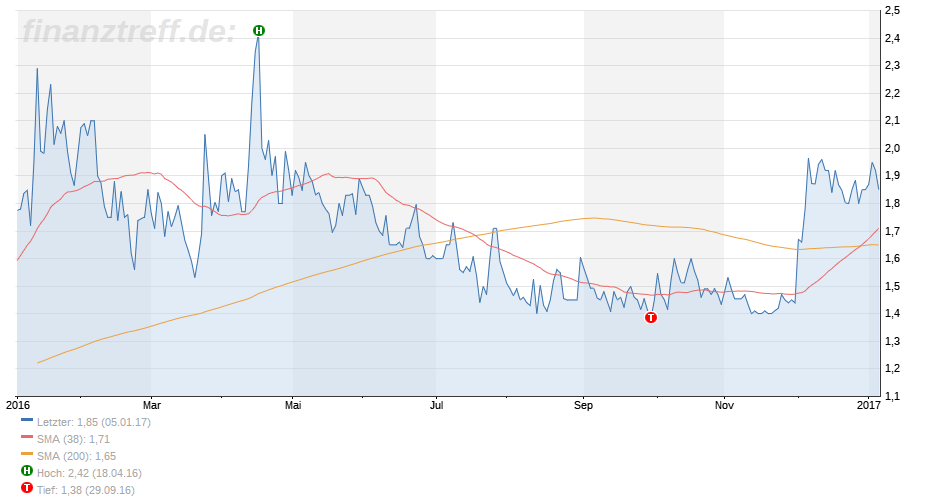
Task: Click the 'SMA (38): 1,71' legend label
Action: [73, 439]
